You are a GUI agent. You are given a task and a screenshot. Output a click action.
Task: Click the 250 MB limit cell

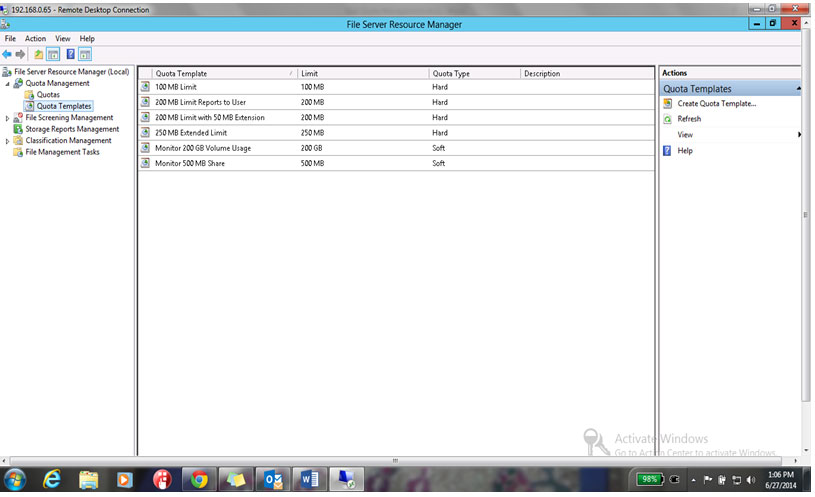(x=312, y=133)
